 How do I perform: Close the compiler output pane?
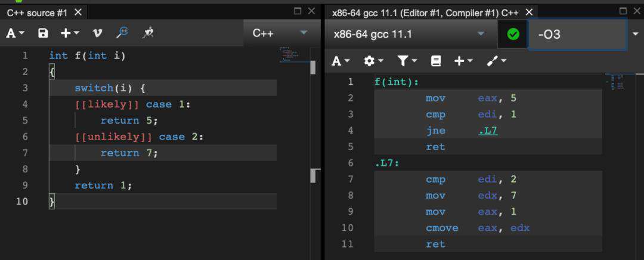(x=636, y=11)
